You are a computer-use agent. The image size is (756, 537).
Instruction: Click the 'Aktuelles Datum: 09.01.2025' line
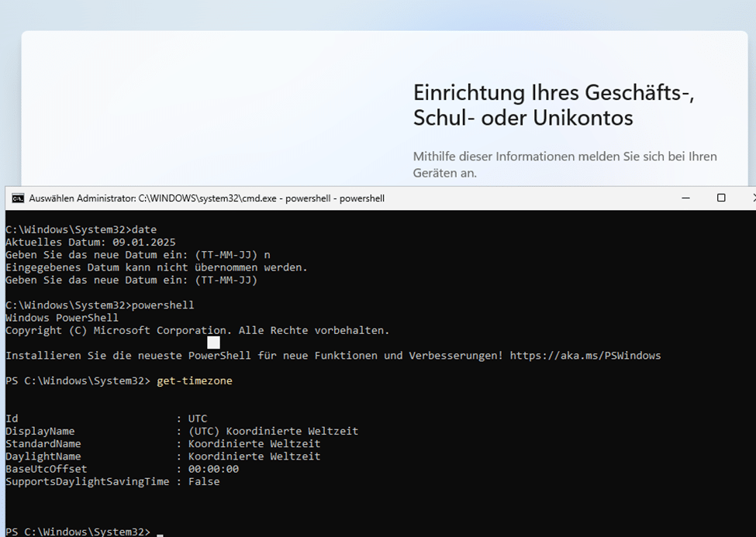coord(91,242)
